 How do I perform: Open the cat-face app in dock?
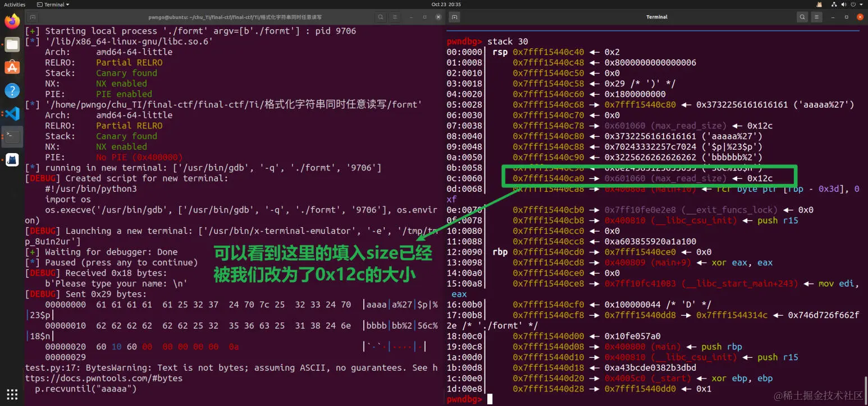click(x=12, y=160)
